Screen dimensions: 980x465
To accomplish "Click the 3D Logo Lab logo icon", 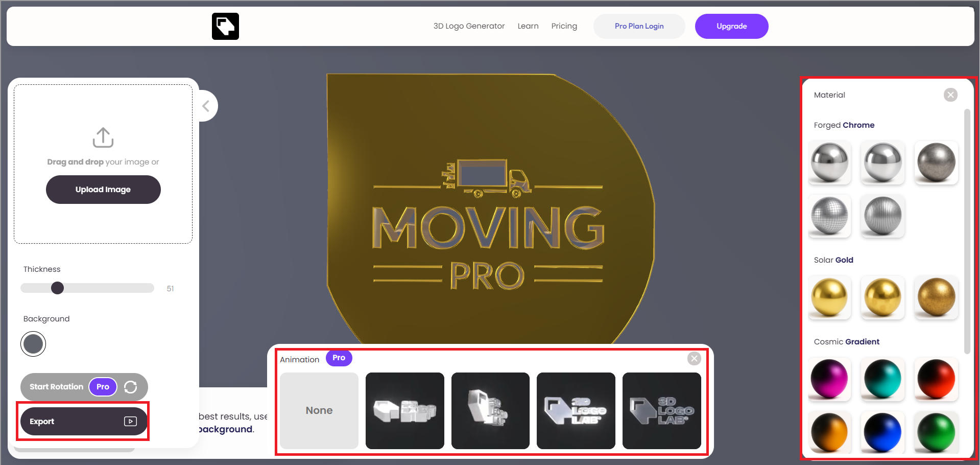I will [x=225, y=26].
